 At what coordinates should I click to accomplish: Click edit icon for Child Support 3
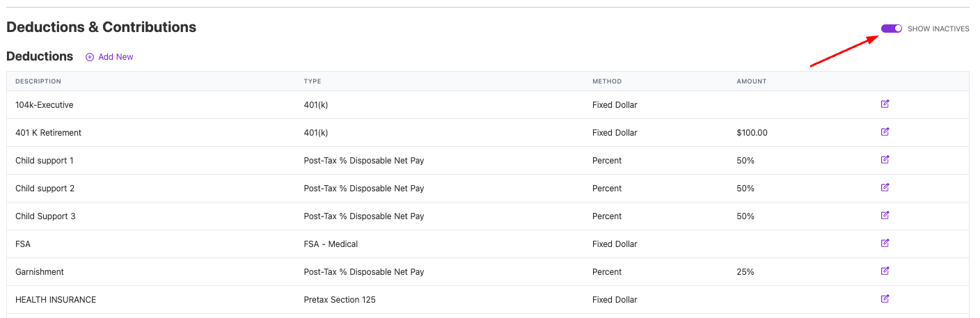885,216
